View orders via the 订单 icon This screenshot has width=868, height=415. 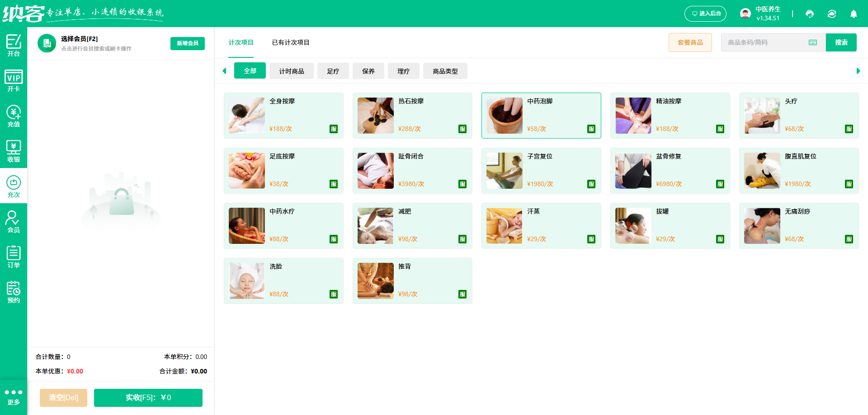tap(13, 255)
